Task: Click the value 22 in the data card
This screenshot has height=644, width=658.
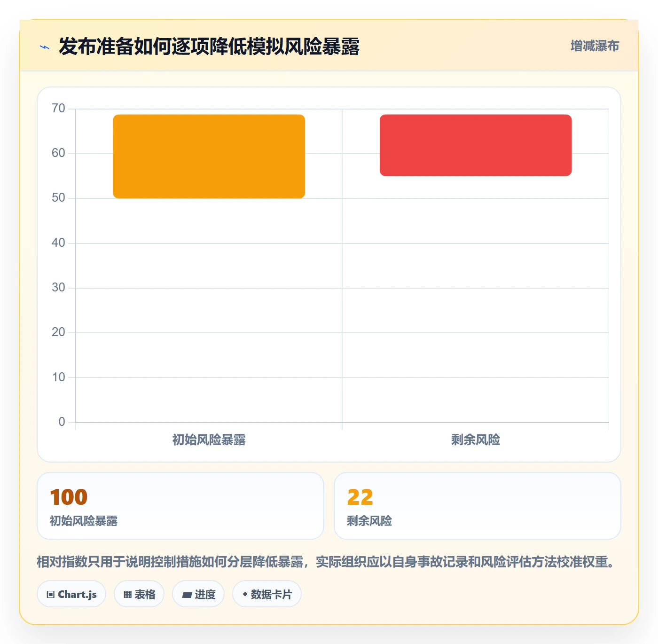Action: (x=360, y=497)
